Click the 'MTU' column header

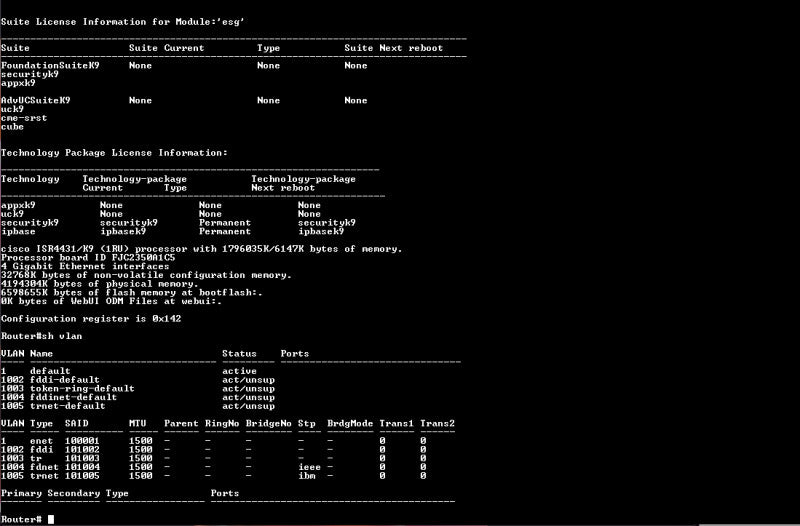(138, 423)
